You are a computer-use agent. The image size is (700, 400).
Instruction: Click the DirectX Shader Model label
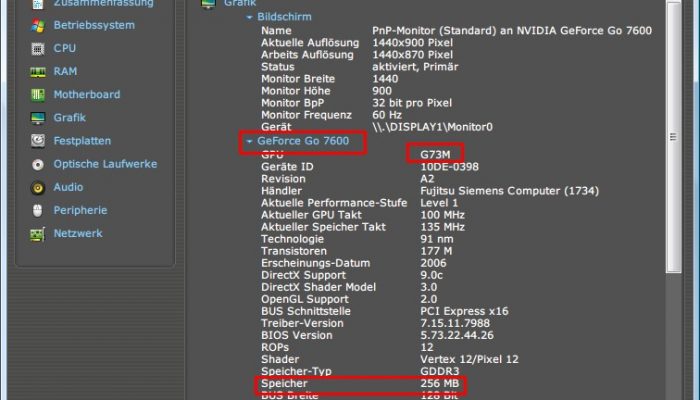[x=319, y=288]
